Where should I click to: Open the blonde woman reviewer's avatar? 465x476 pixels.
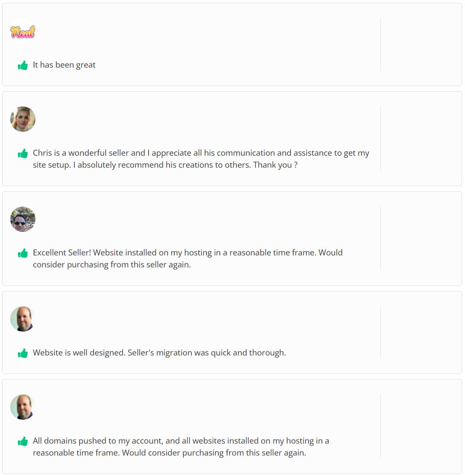23,119
